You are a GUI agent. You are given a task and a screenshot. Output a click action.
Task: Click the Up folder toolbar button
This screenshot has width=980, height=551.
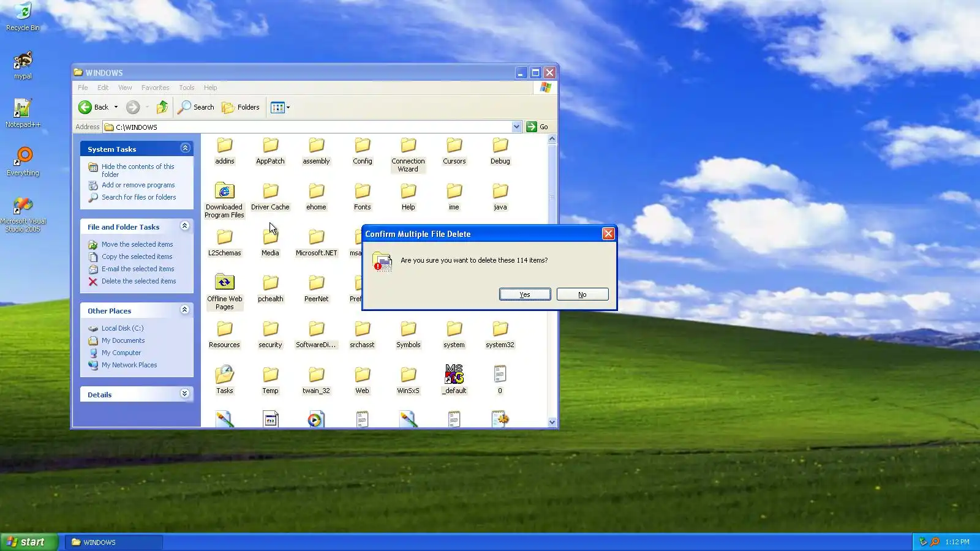[162, 107]
